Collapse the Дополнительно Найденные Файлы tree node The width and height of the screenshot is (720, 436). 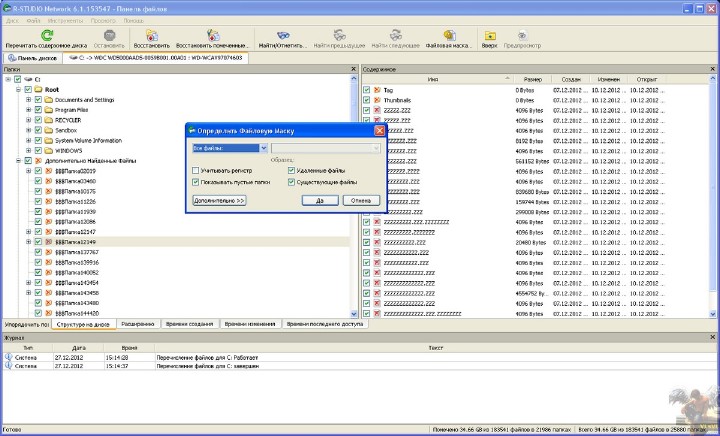coord(17,160)
